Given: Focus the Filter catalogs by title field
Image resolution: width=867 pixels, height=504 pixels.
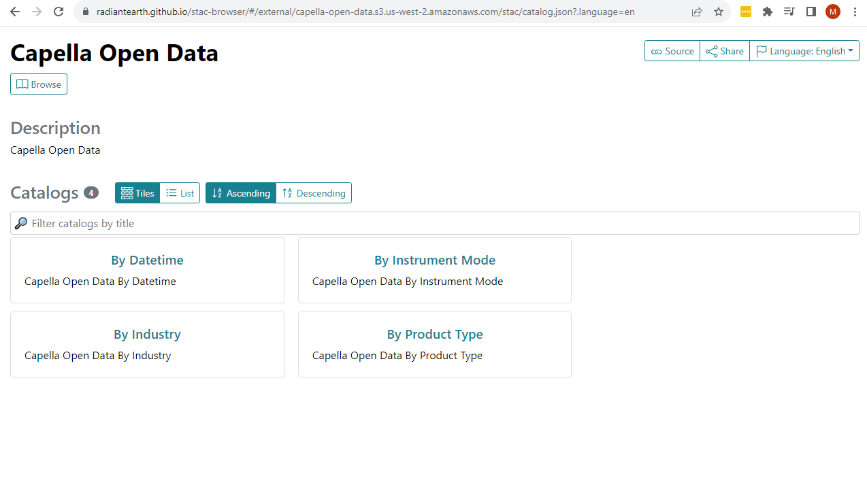Looking at the screenshot, I should click(435, 223).
